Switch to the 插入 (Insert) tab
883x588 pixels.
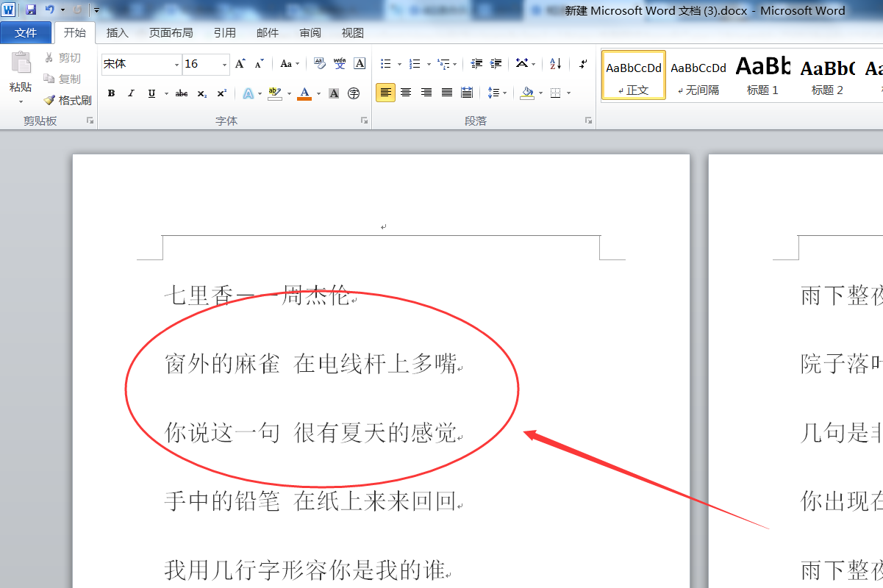point(117,33)
